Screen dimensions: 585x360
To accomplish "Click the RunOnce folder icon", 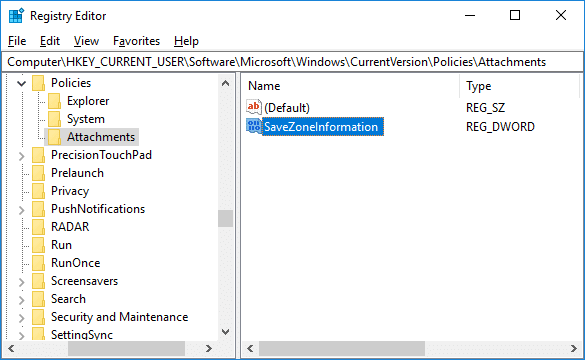I will click(x=38, y=263).
